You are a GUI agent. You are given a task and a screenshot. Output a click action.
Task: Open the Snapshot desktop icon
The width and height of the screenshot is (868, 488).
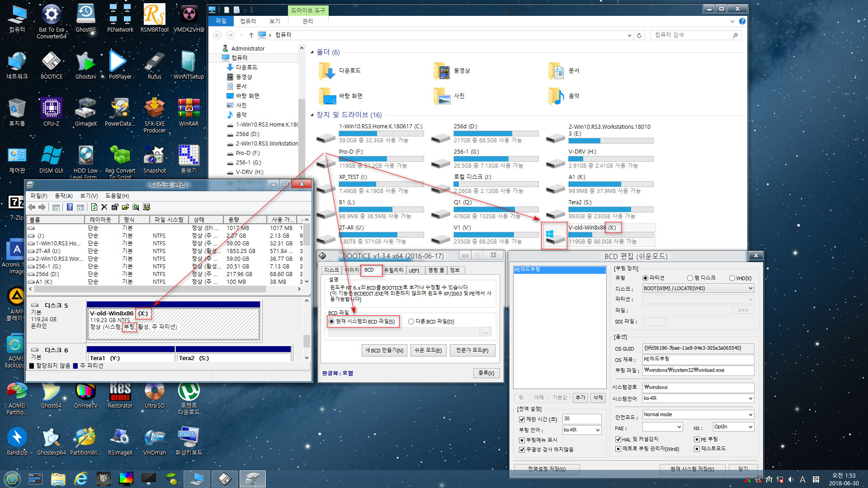coord(155,159)
